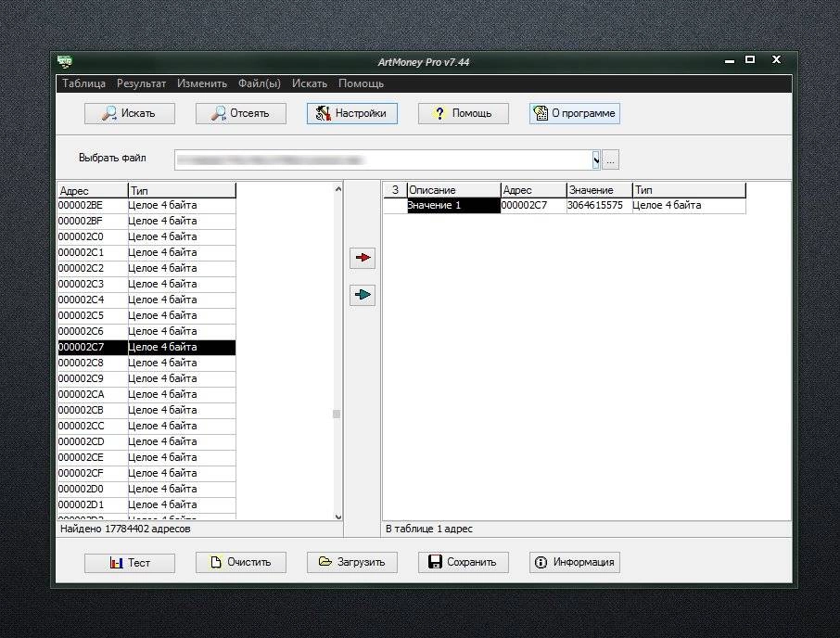Viewport: 840px width, 638px height.
Task: Click the Описание column header
Action: 453,190
